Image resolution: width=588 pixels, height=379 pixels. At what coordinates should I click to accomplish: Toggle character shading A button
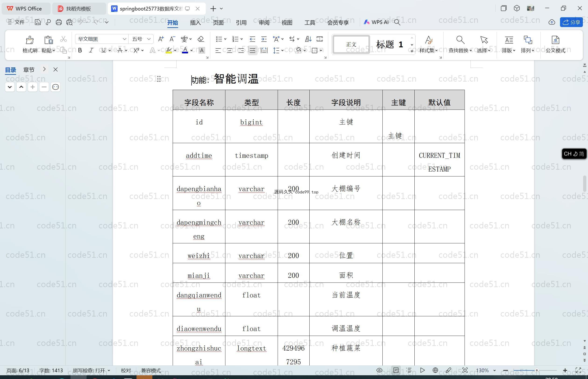[x=202, y=50]
